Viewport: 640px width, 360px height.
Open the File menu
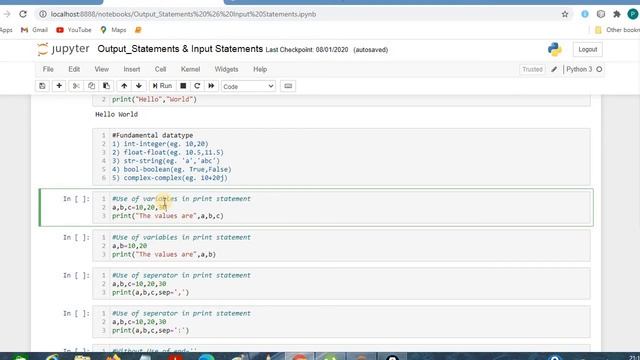point(48,69)
